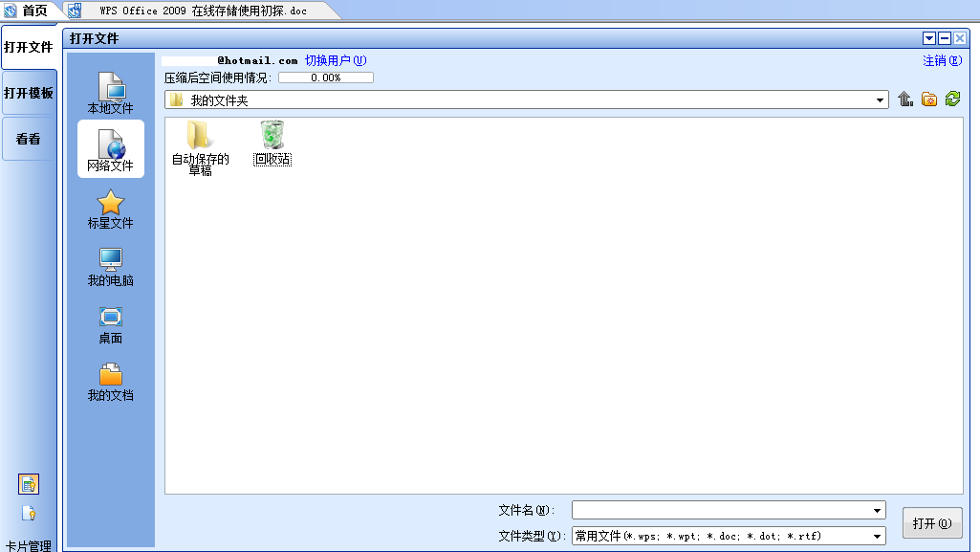Change the 文件类型 file type filter

[x=876, y=536]
